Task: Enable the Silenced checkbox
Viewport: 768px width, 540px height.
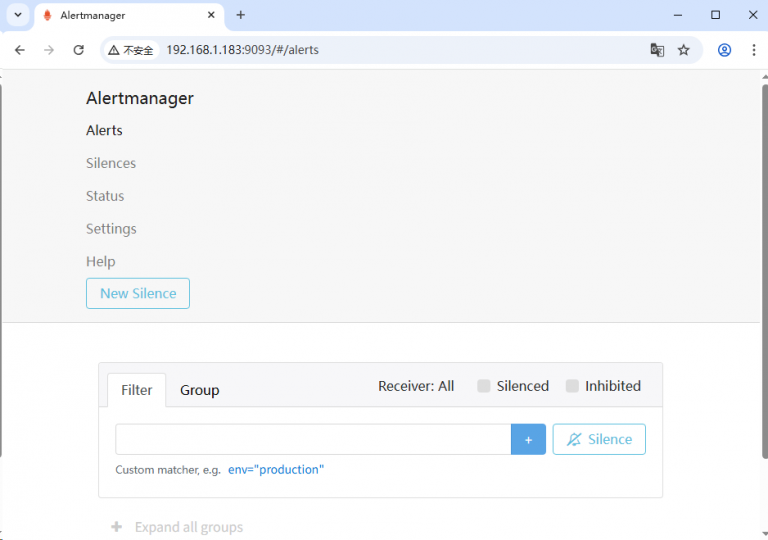Action: coord(483,386)
